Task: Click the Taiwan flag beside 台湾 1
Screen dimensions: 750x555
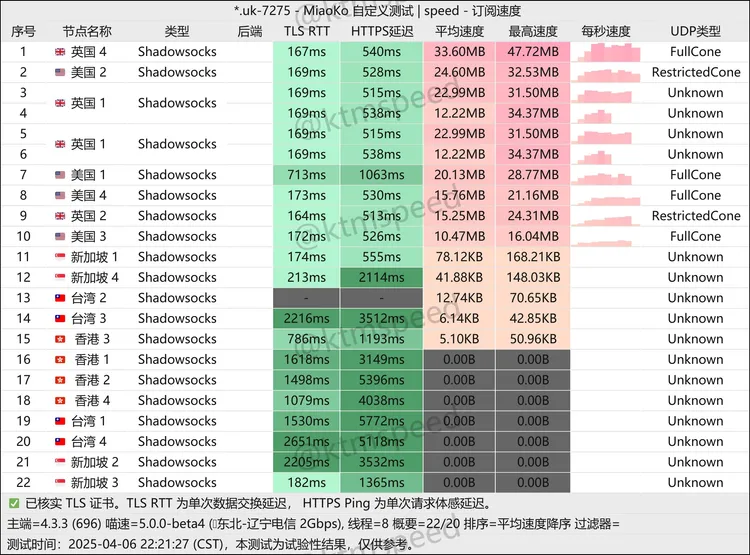Action: (x=60, y=421)
